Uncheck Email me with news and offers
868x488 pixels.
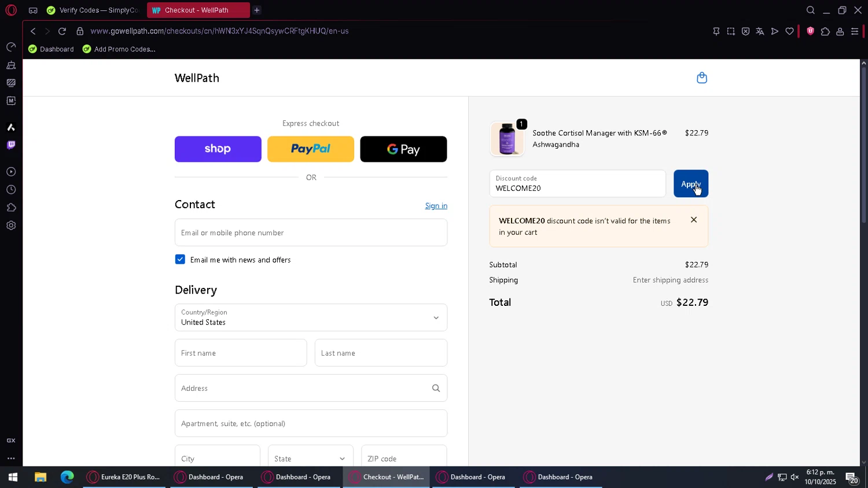(x=180, y=260)
